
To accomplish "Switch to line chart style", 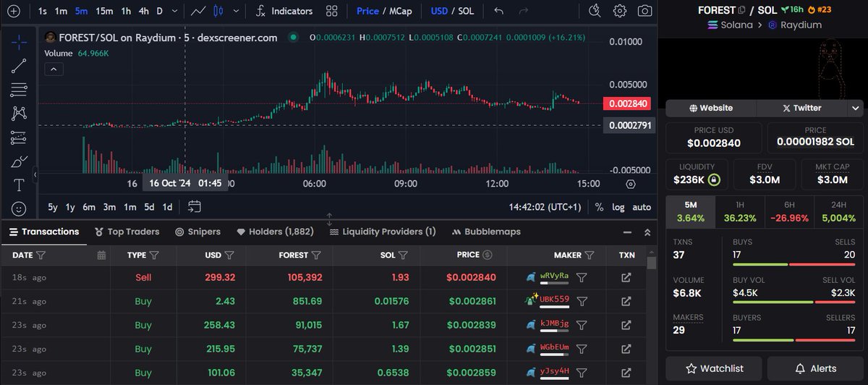I will (x=197, y=11).
